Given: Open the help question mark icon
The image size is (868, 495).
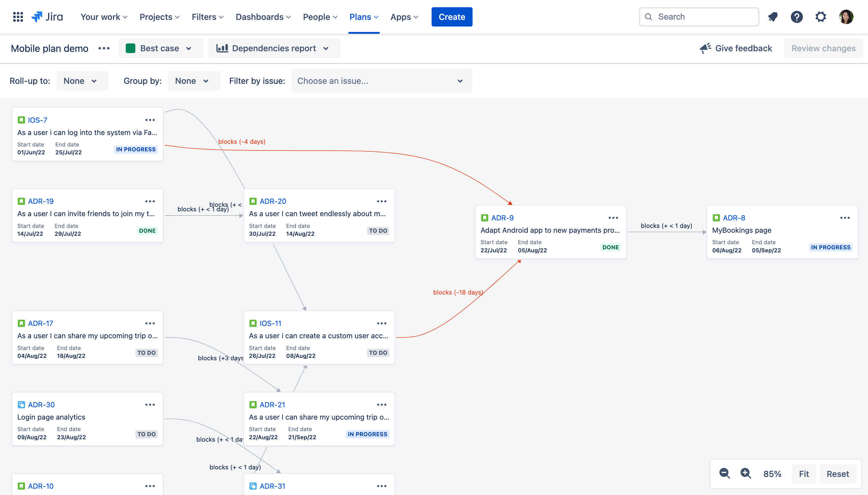Looking at the screenshot, I should tap(797, 17).
